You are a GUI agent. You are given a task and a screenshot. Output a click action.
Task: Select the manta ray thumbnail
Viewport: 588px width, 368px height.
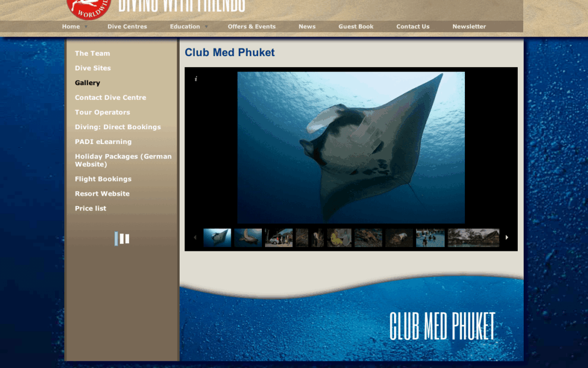point(217,238)
